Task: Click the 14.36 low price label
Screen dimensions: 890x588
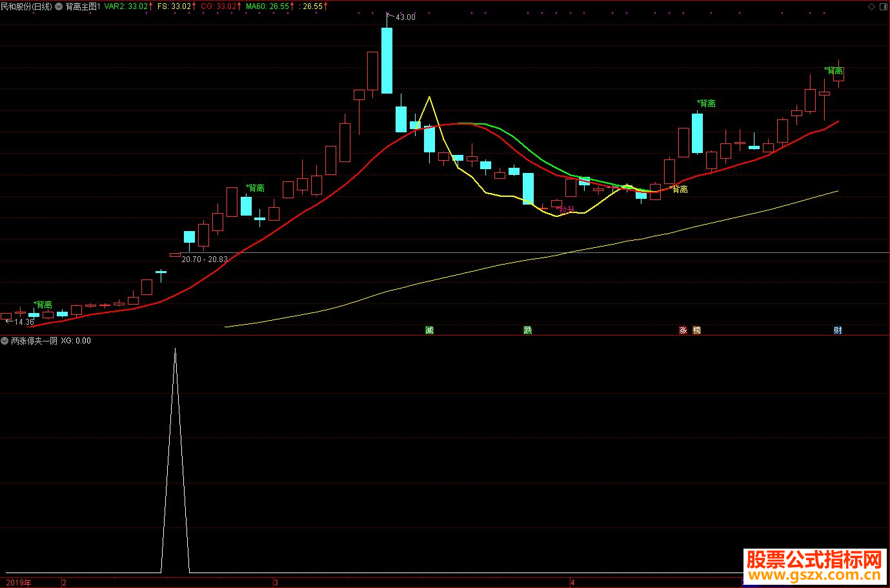Action: (24, 321)
